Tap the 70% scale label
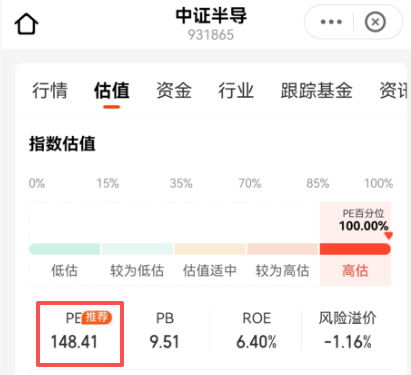The width and height of the screenshot is (411, 375). (250, 183)
